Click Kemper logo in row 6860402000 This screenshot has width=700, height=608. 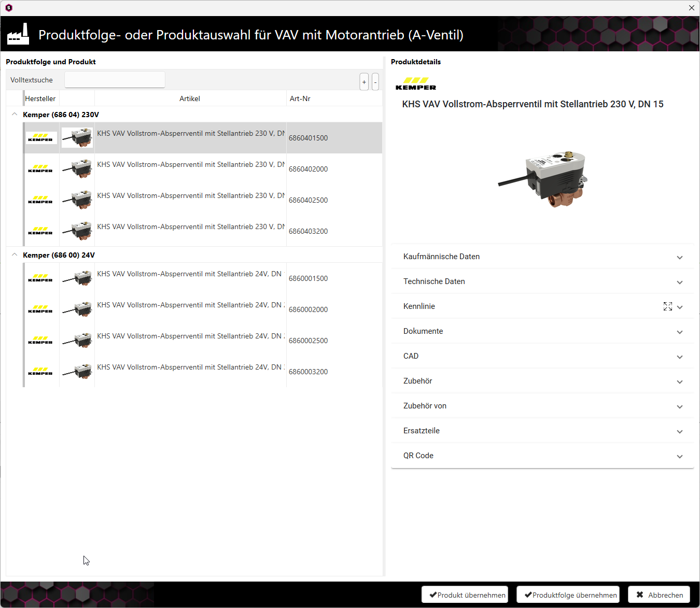[x=41, y=169]
